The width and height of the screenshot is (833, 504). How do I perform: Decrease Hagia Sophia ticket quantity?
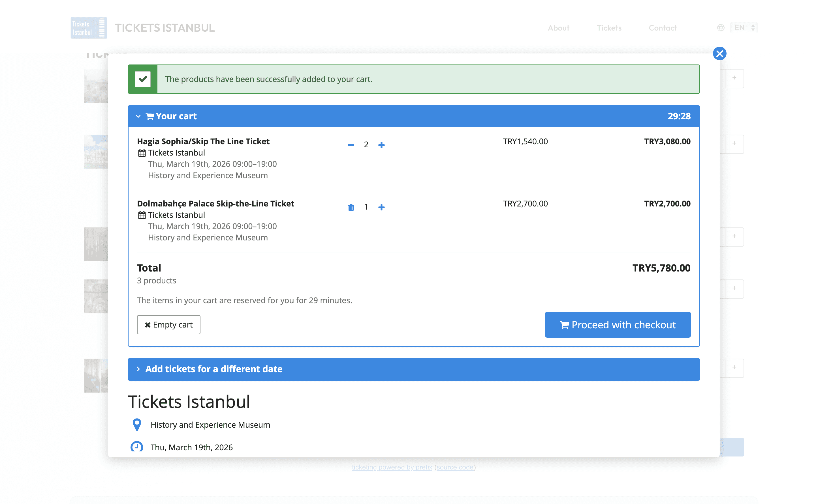(351, 145)
